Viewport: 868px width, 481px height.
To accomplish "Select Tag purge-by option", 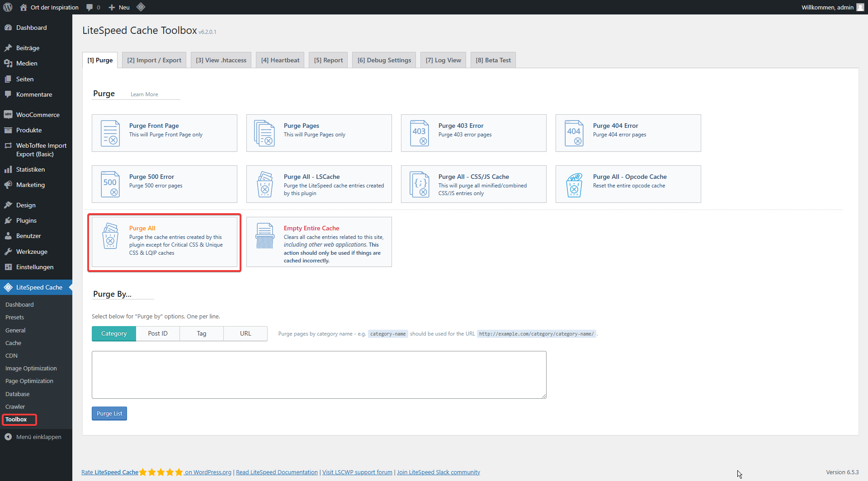I will (202, 333).
